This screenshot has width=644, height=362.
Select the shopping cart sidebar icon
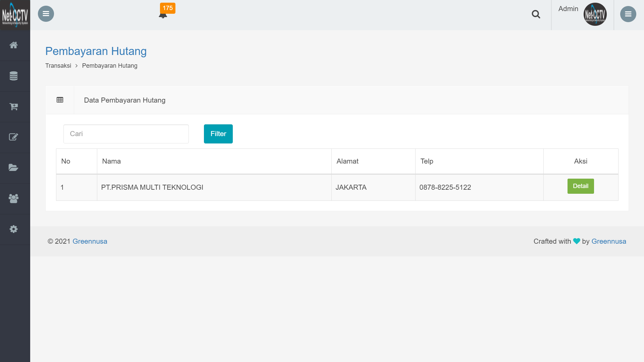13,107
